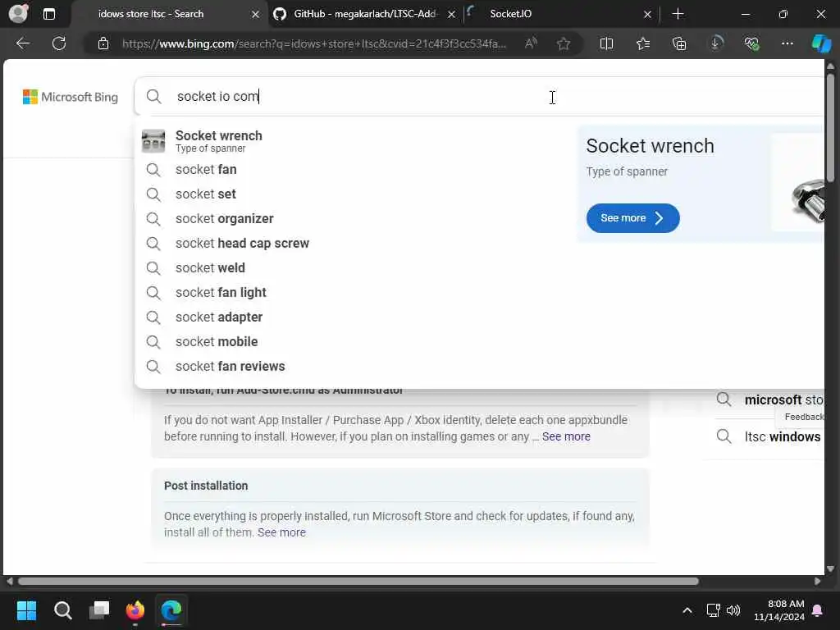Click the scroll down arrow
The image size is (840, 630).
830,569
